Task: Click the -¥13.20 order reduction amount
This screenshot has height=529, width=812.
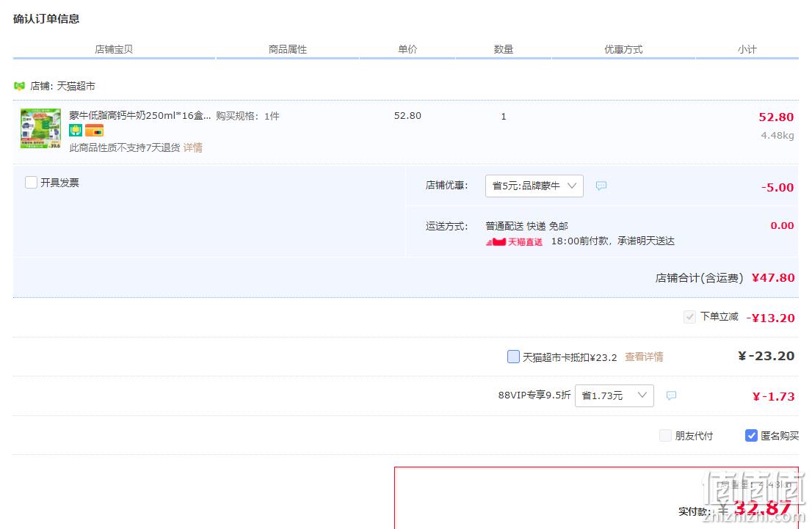Action: (771, 318)
